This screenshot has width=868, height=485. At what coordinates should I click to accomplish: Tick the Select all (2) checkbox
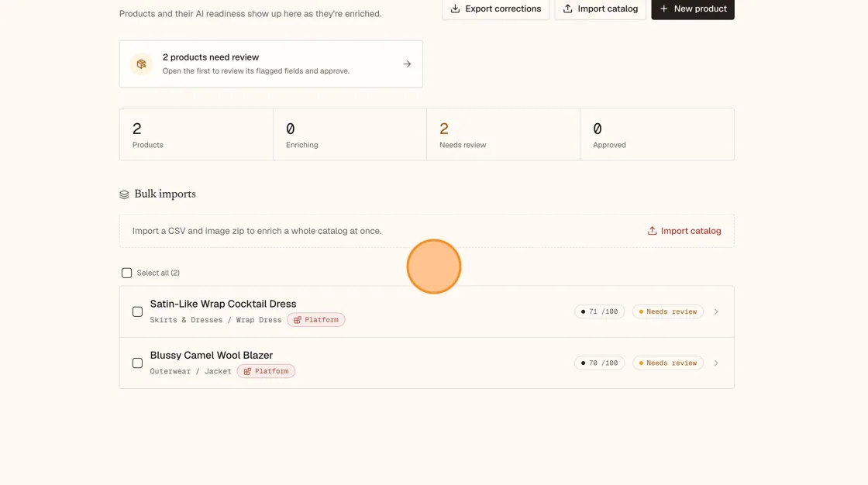(x=127, y=273)
